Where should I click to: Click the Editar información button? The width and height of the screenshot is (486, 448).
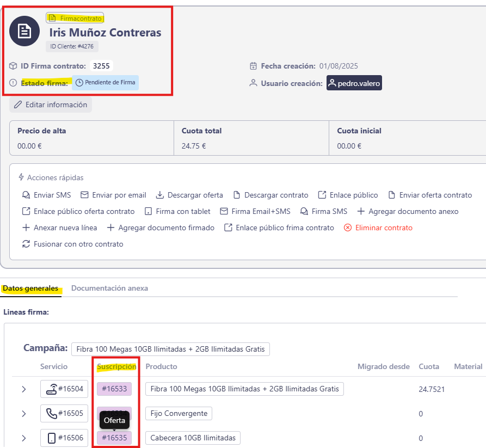tap(51, 105)
